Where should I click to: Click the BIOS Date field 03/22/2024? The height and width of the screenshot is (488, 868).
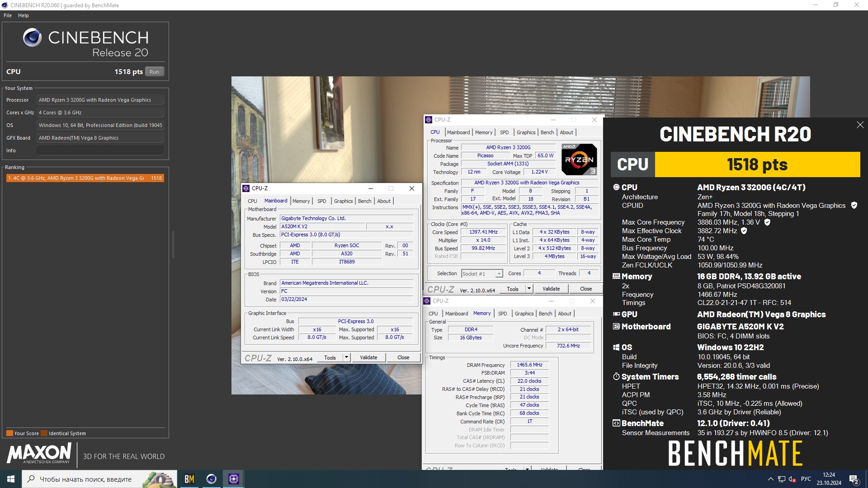[346, 299]
